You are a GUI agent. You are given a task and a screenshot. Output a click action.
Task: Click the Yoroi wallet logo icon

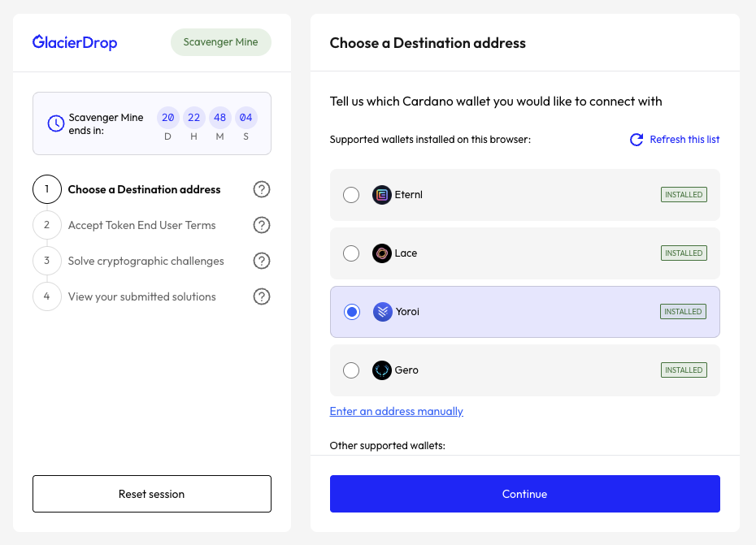click(x=383, y=312)
